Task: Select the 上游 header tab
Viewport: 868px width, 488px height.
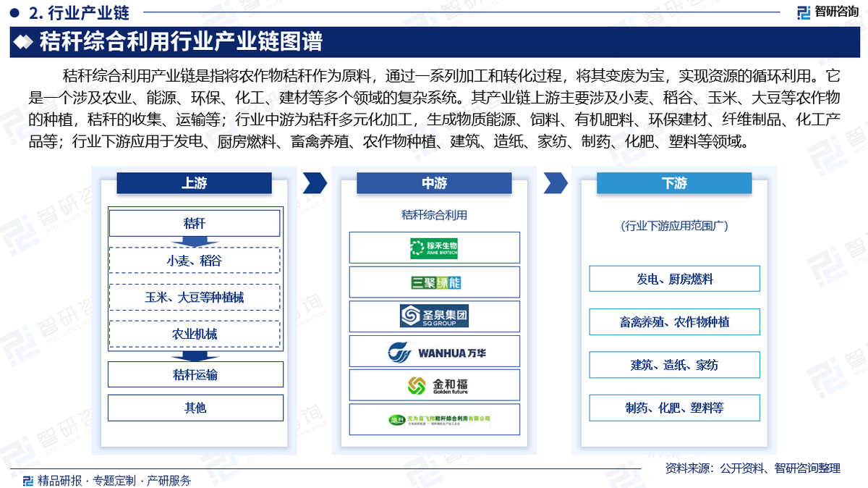Action: 194,183
